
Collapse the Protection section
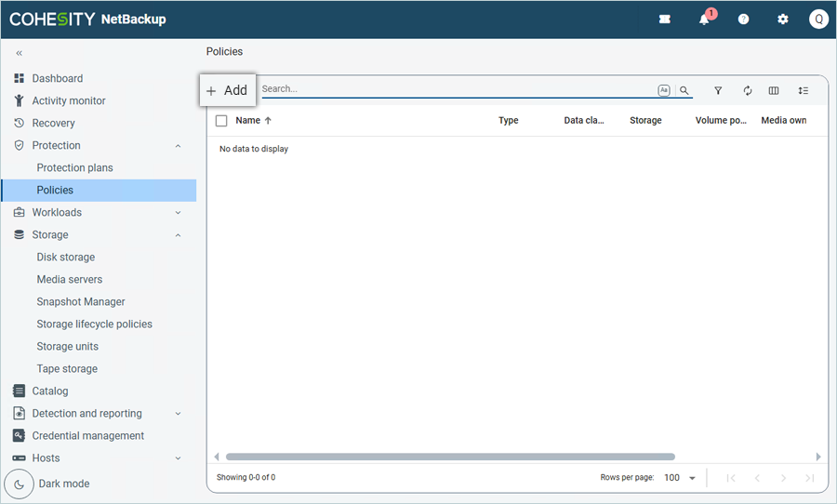point(178,146)
